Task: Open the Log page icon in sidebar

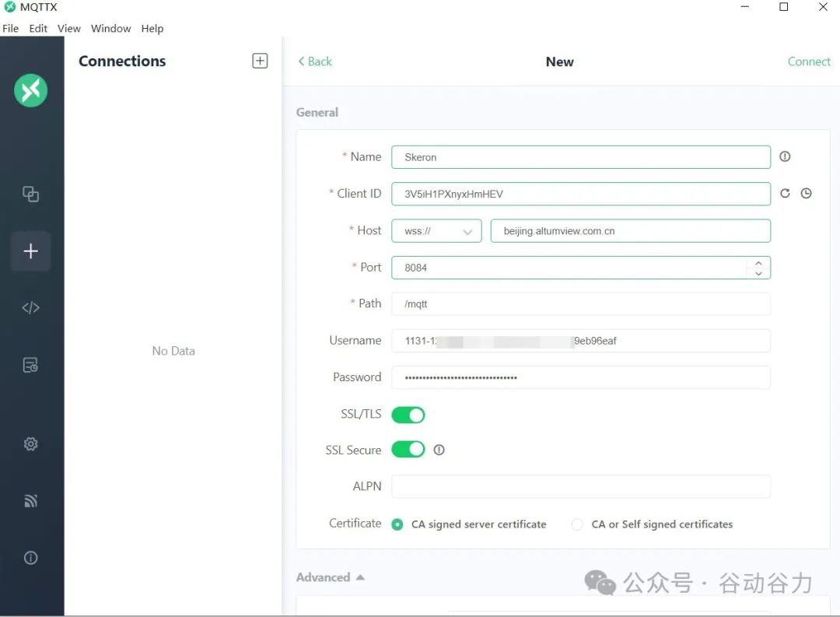Action: pos(31,365)
